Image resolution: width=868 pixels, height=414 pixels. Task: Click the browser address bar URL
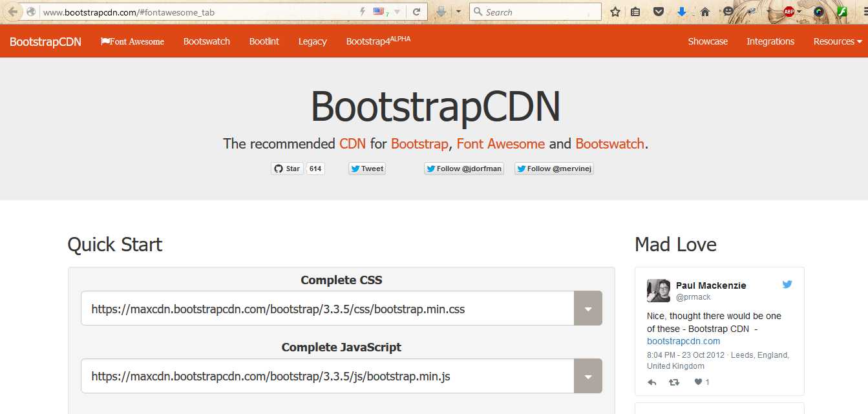(129, 12)
